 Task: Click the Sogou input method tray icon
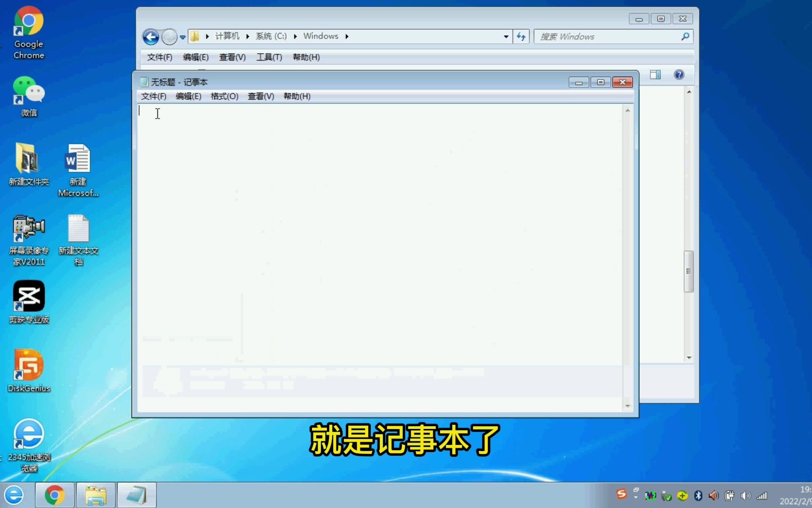621,494
